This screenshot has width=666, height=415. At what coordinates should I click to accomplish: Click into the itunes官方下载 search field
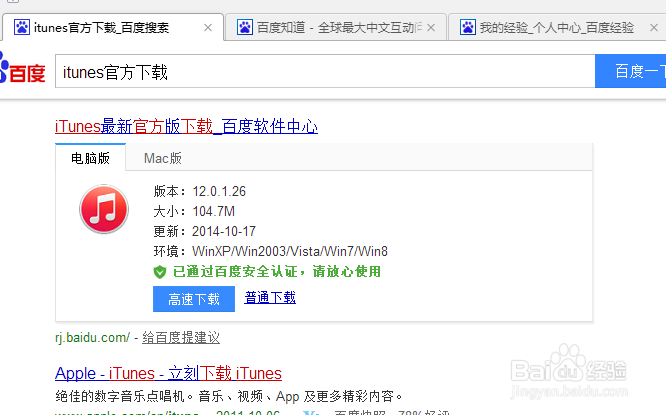click(x=325, y=71)
